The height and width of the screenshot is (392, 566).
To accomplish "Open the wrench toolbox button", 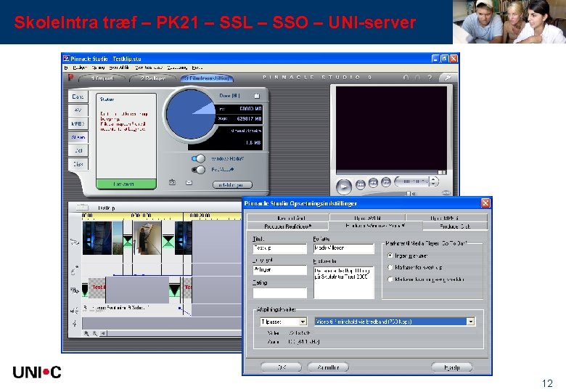I will click(447, 77).
